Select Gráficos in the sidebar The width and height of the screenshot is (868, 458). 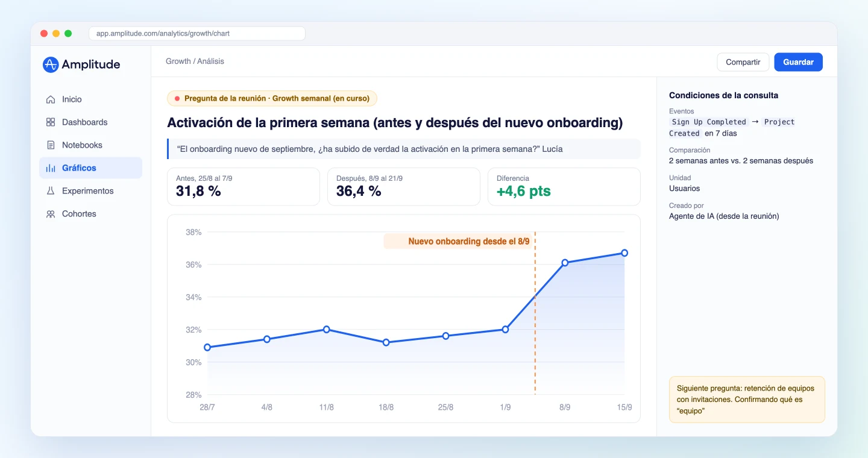(x=90, y=168)
